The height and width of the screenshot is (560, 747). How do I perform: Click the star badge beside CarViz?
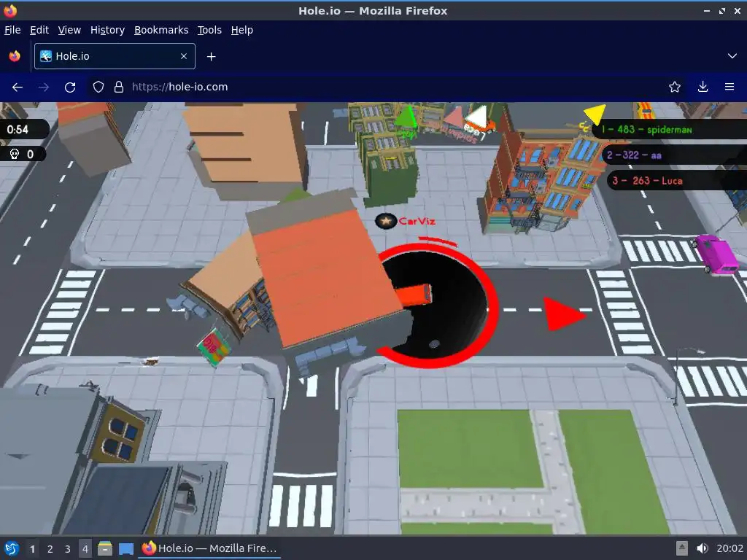[x=386, y=221]
